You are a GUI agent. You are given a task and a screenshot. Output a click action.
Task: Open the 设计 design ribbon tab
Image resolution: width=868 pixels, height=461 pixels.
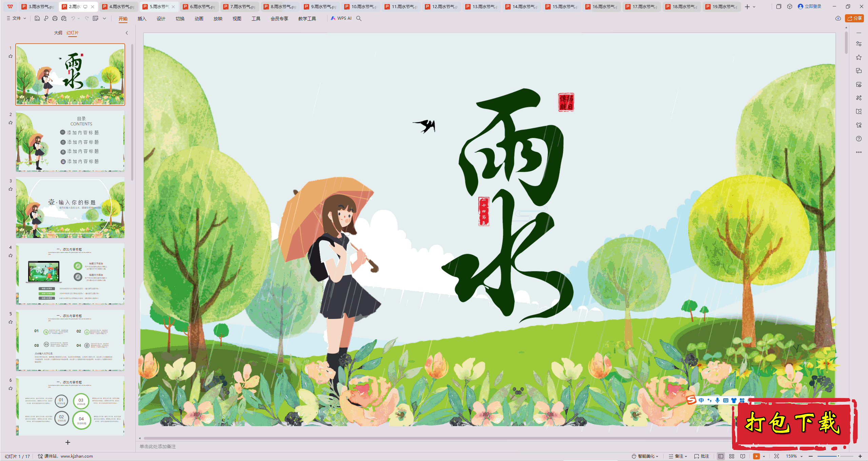pyautogui.click(x=161, y=19)
